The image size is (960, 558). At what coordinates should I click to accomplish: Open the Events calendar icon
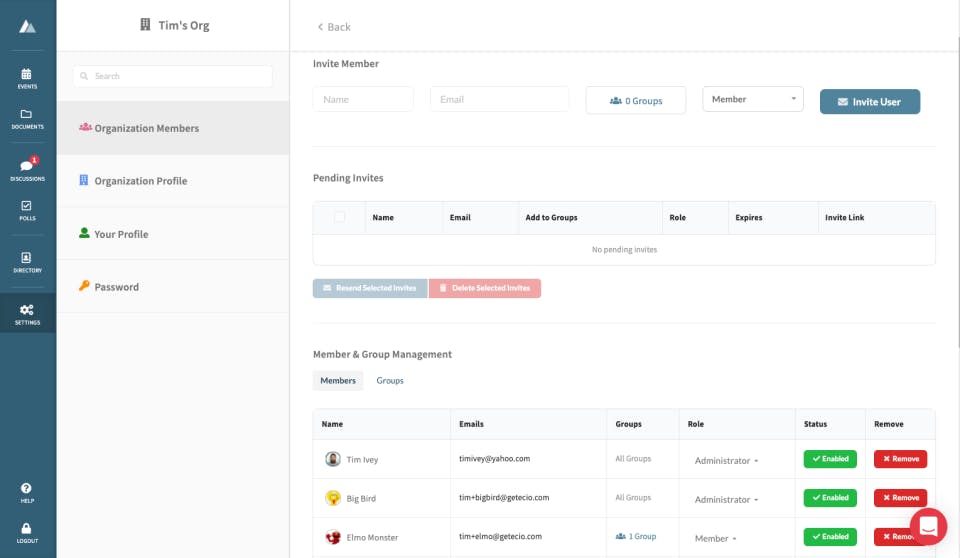pyautogui.click(x=27, y=75)
